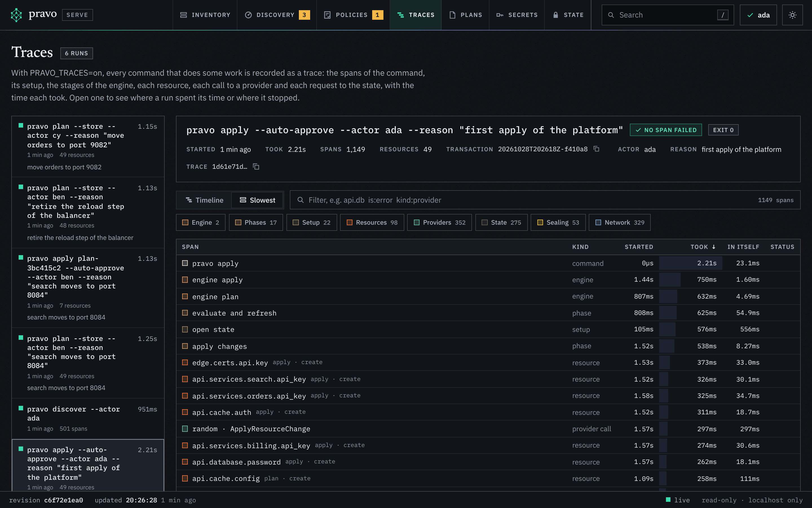The height and width of the screenshot is (508, 812).
Task: Open the 'move orders to port 9082' run
Action: coord(88,146)
